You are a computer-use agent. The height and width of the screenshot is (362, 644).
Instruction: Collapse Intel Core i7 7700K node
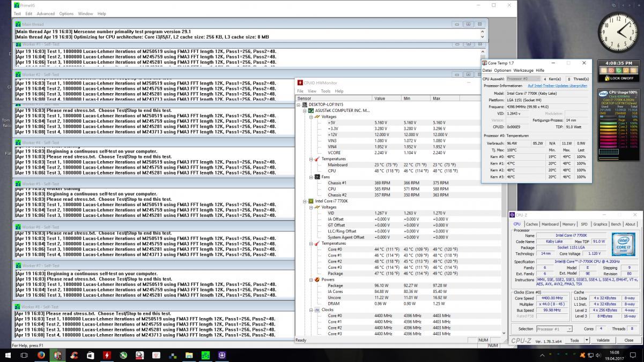click(x=306, y=201)
